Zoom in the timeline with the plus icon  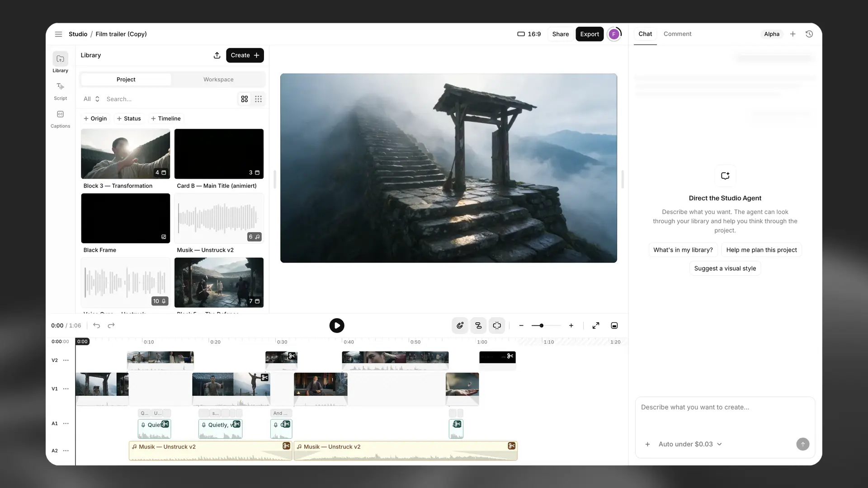[571, 325]
